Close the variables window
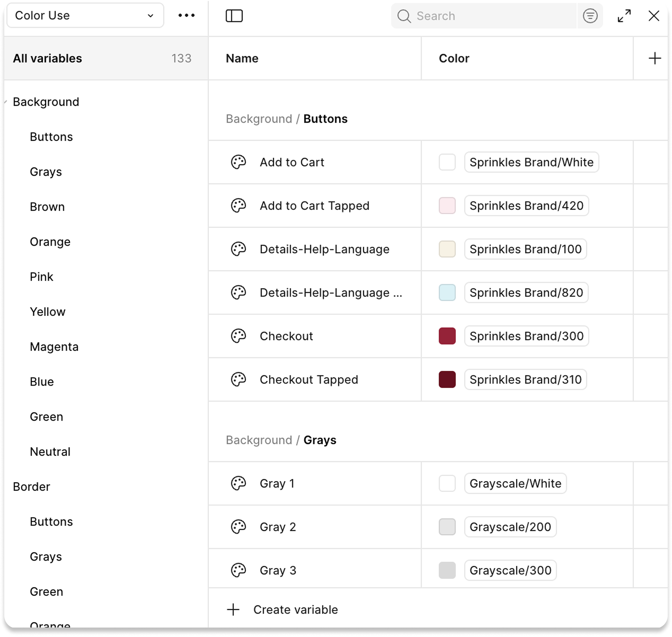 click(653, 16)
